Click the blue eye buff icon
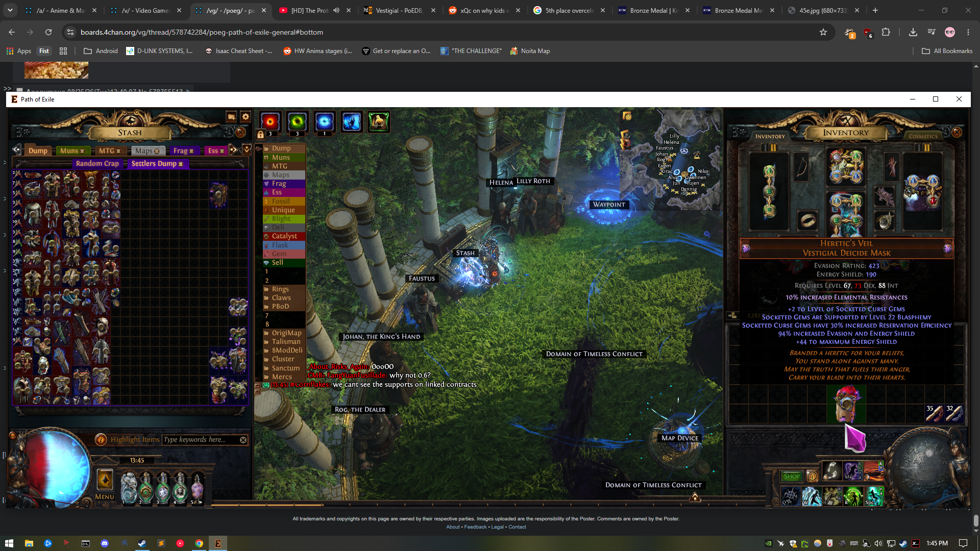The height and width of the screenshot is (551, 980). (324, 121)
